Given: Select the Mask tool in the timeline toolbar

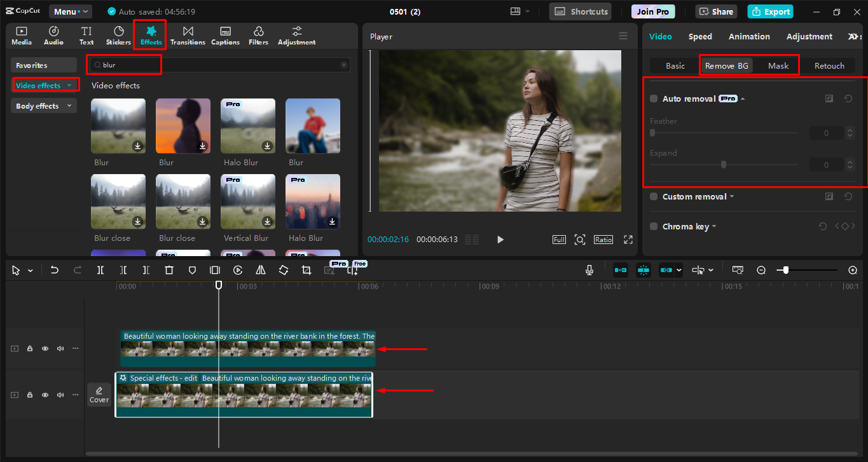Looking at the screenshot, I should coord(191,269).
